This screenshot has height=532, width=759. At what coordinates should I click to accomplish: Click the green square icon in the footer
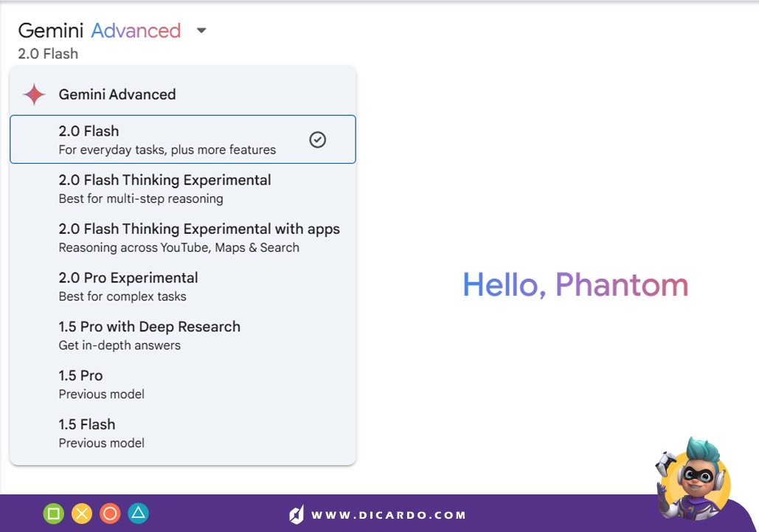coord(53,514)
